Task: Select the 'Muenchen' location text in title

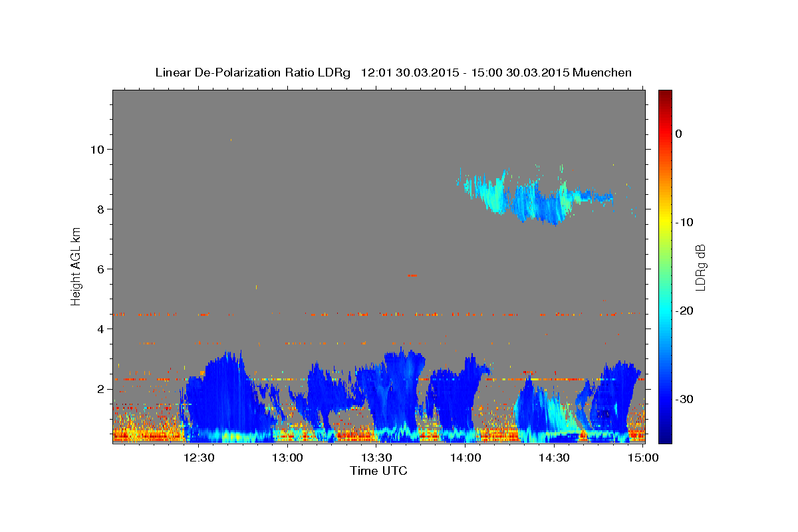Action: coord(602,72)
